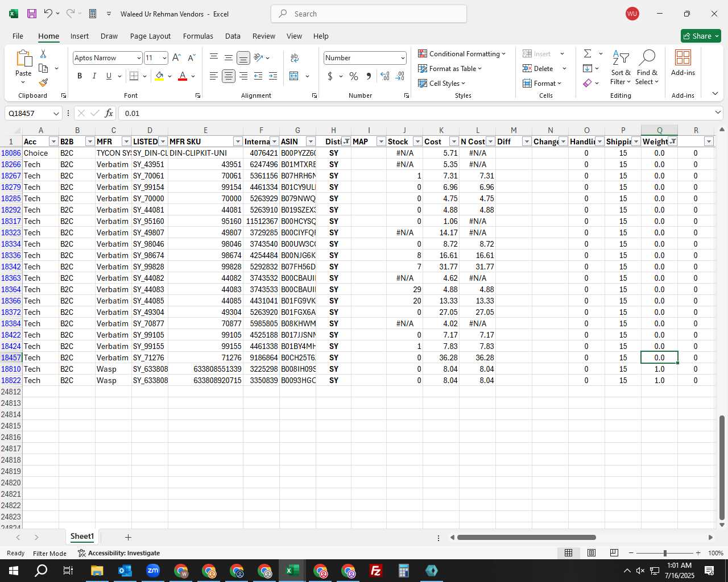Open Sort & Filter tool
Viewport: 728px width, 582px height.
point(621,67)
